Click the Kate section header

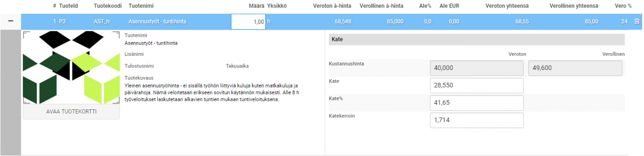pos(477,39)
